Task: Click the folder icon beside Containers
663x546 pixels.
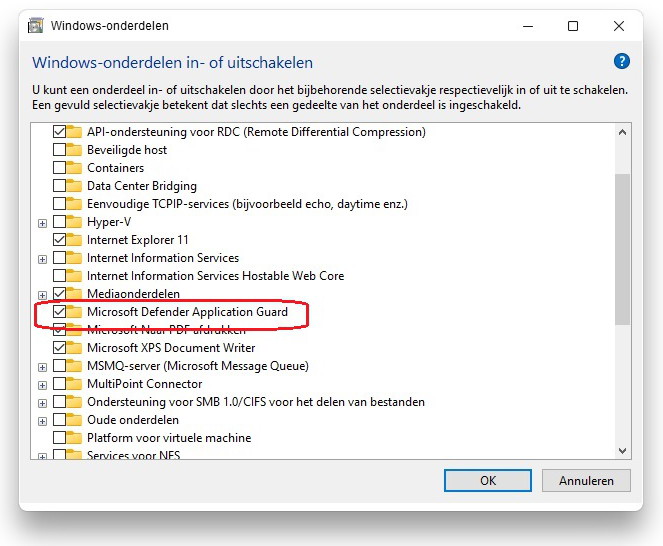Action: click(74, 167)
